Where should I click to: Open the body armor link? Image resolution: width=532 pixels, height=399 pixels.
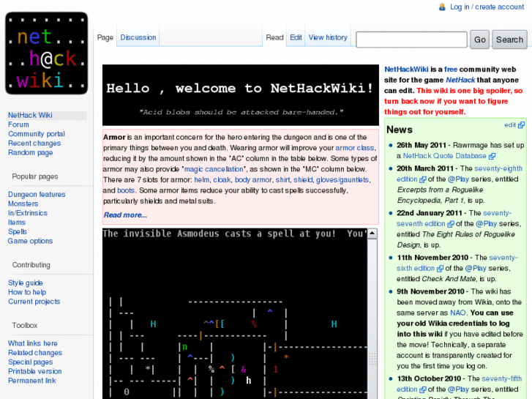pyautogui.click(x=253, y=179)
